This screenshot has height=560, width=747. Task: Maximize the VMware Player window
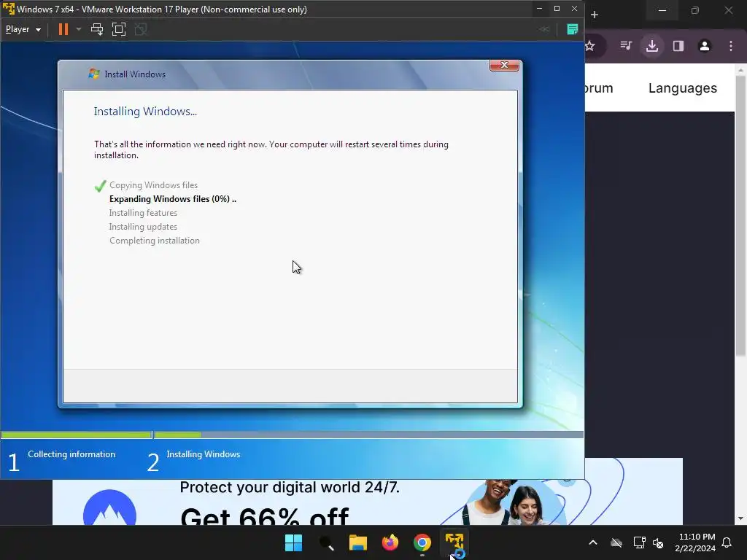coord(557,9)
